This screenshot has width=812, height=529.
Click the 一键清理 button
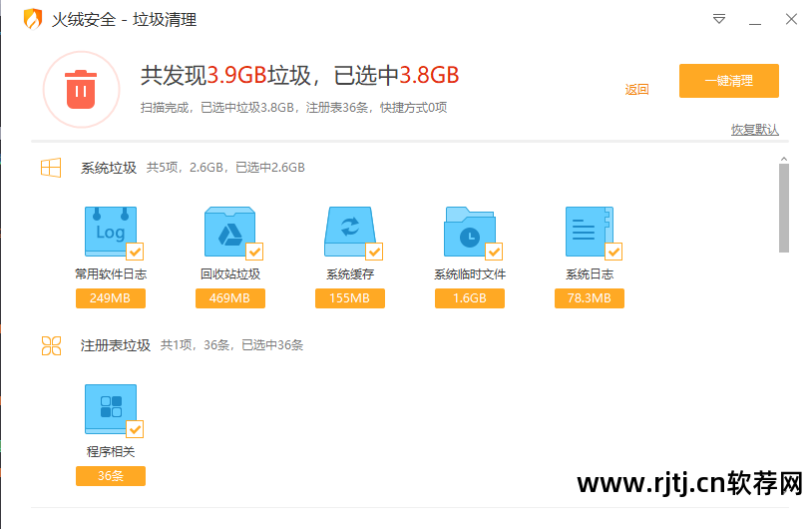tap(728, 81)
